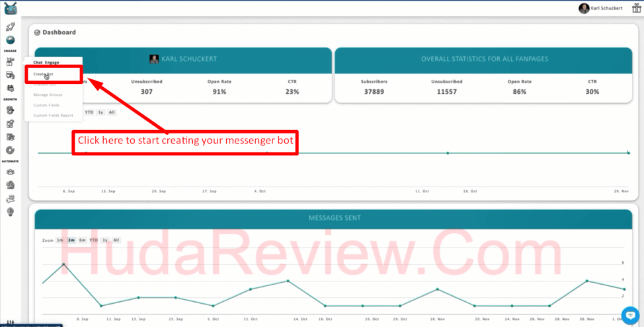644x327 pixels.
Task: Select the globe dashboard sidebar icon
Action: 11,40
